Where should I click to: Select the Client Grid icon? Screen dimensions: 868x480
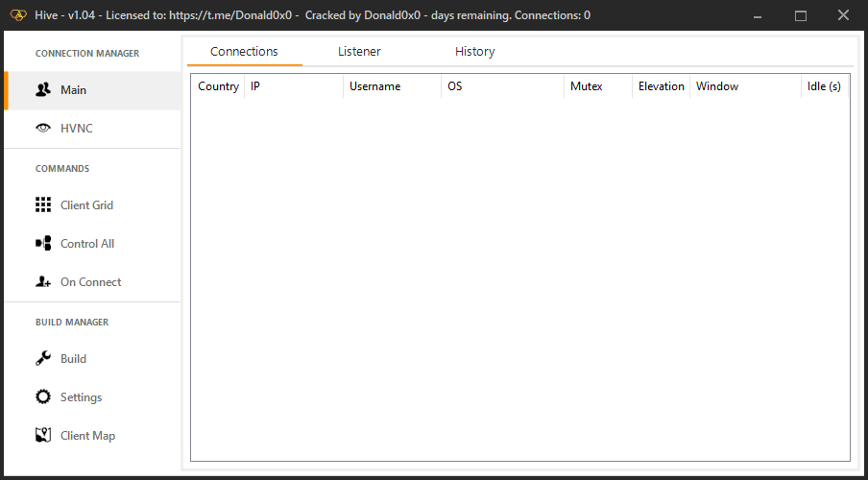point(43,205)
